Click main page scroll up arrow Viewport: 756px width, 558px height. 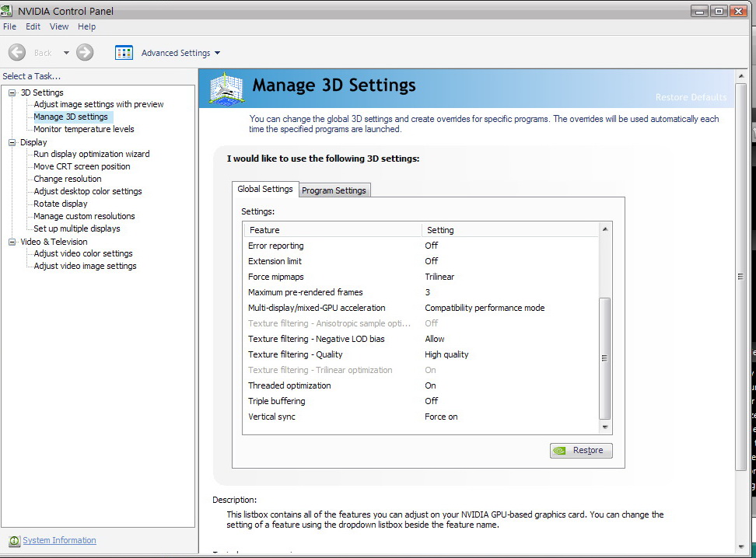point(741,76)
